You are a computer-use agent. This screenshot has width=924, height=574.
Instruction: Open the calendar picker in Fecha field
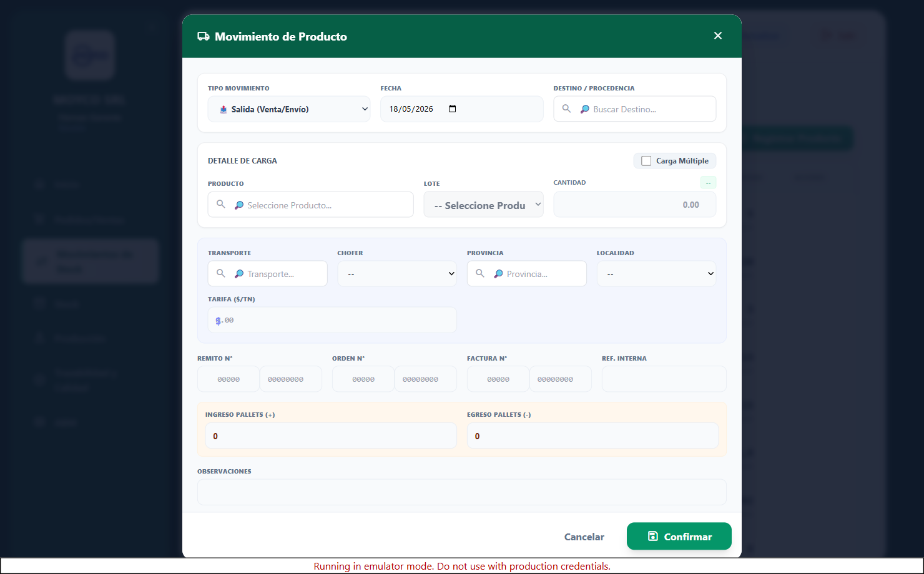point(453,109)
